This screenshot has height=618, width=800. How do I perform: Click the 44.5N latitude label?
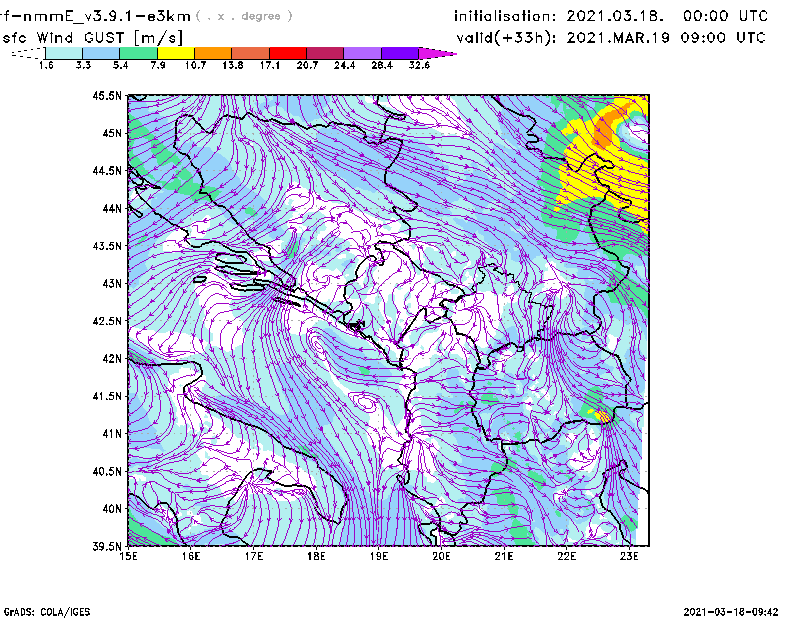click(x=108, y=170)
